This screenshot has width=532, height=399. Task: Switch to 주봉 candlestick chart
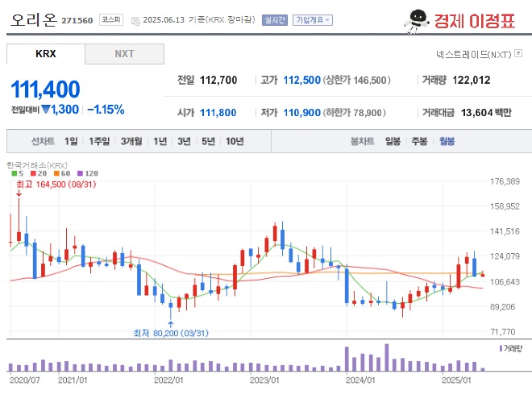point(419,141)
